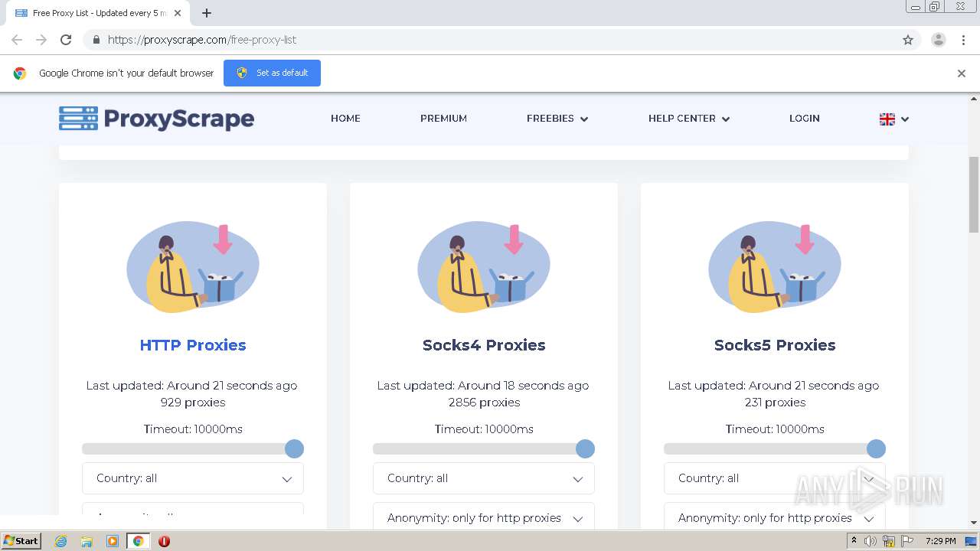Open the Chrome profile avatar
Image resolution: width=980 pixels, height=551 pixels.
pyautogui.click(x=938, y=40)
